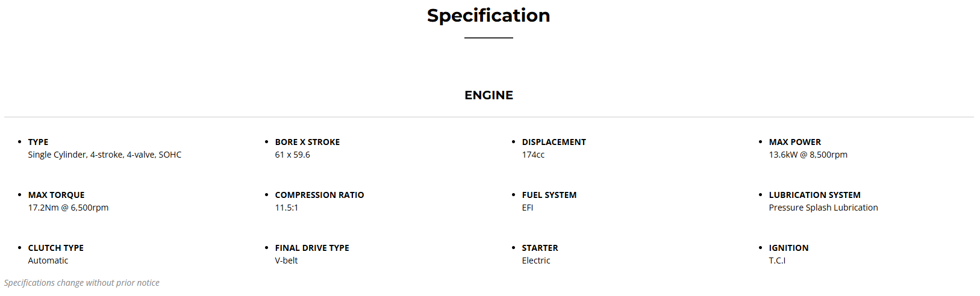Click the ENGINE section title
980x296 pixels.
(x=488, y=95)
